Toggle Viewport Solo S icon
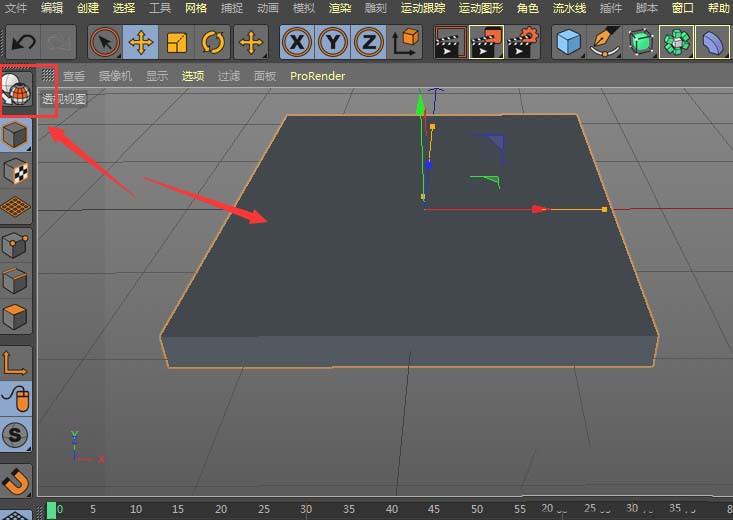Image resolution: width=733 pixels, height=520 pixels. 15,435
